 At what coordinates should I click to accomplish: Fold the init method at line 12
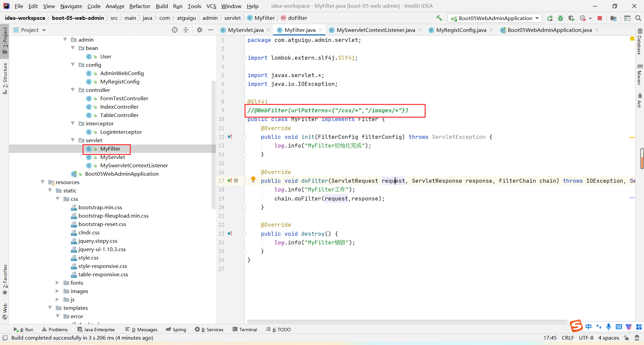[245, 137]
